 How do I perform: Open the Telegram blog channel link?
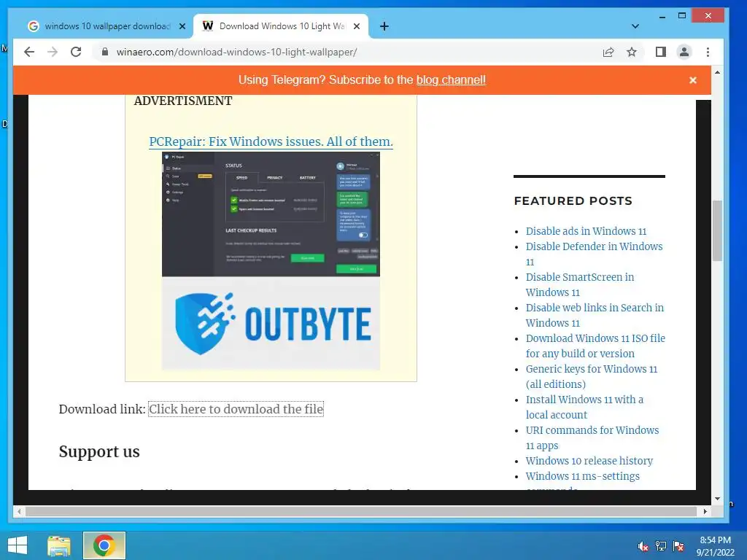point(451,80)
